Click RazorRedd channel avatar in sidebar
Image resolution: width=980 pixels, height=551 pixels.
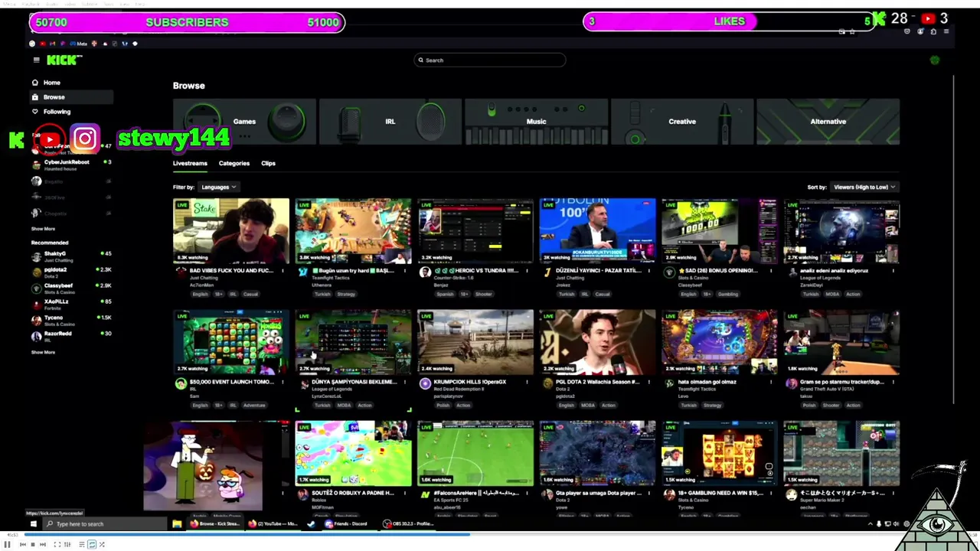click(36, 336)
